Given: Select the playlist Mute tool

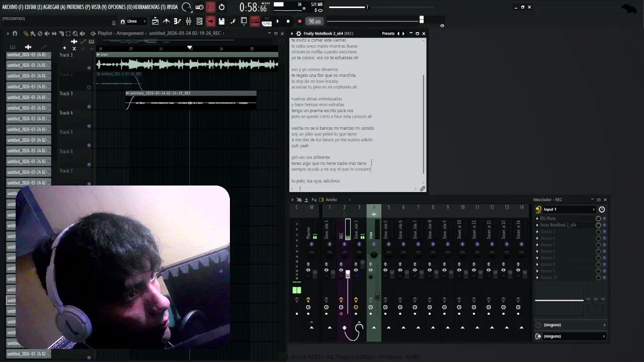Looking at the screenshot, I should (47, 33).
